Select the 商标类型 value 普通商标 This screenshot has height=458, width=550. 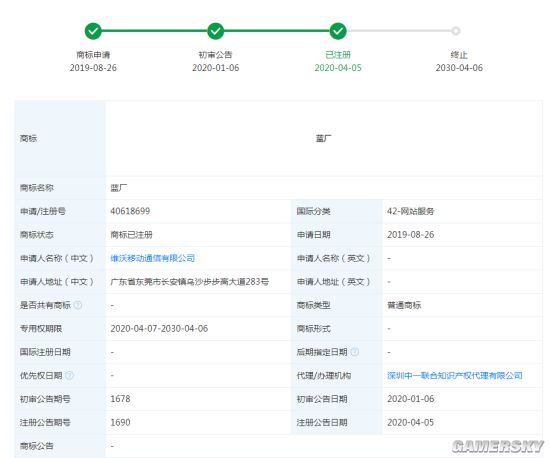[x=404, y=305]
